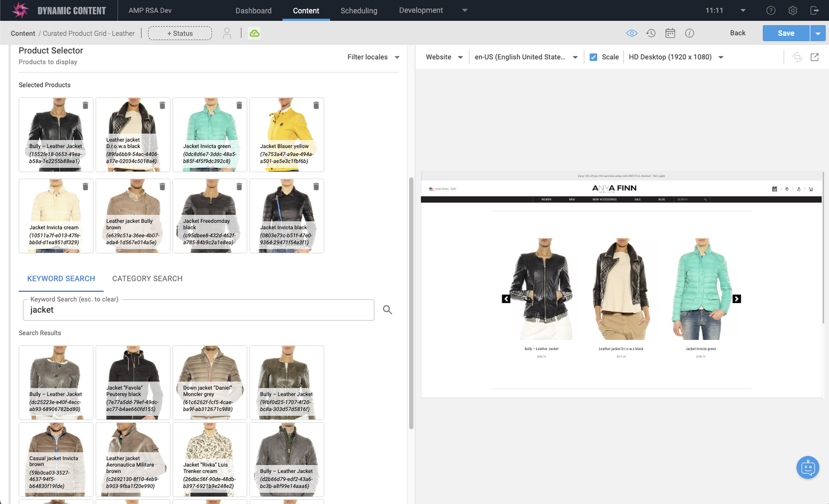Delete Jacket Invicta cream from selection

pyautogui.click(x=85, y=187)
